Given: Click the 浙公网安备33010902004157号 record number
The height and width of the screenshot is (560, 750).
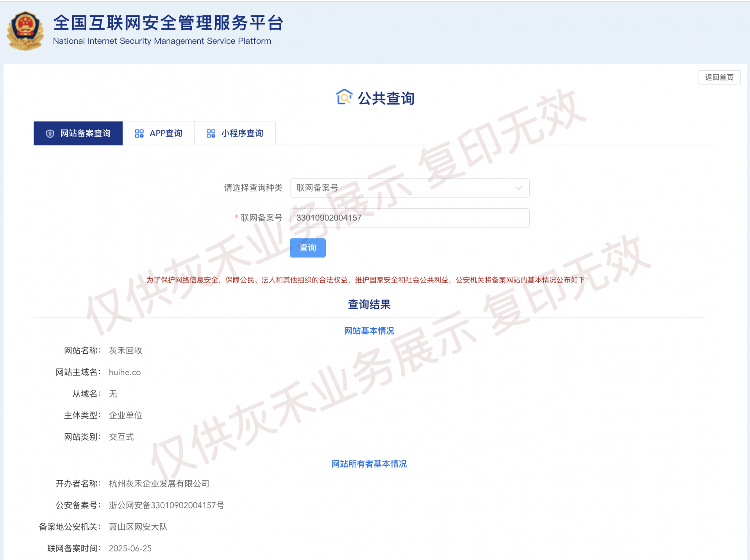Looking at the screenshot, I should (166, 505).
